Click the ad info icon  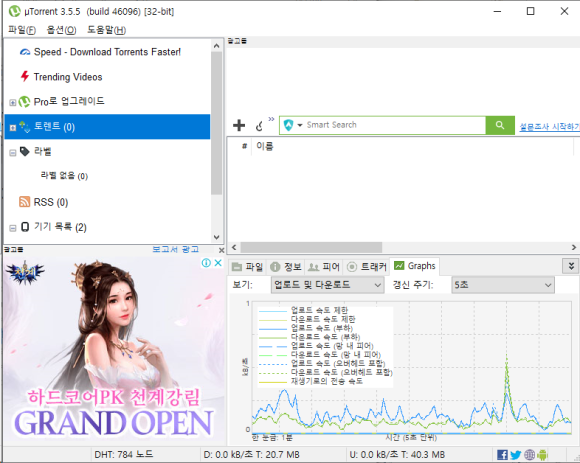point(206,263)
